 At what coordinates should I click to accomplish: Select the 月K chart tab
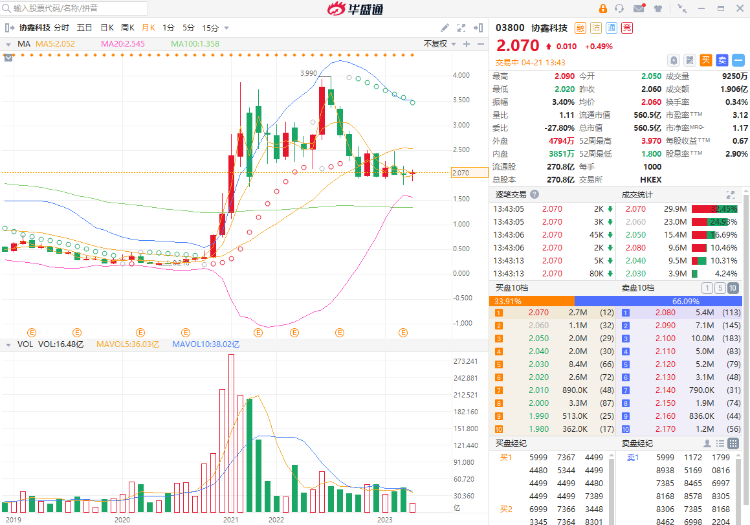[x=148, y=28]
